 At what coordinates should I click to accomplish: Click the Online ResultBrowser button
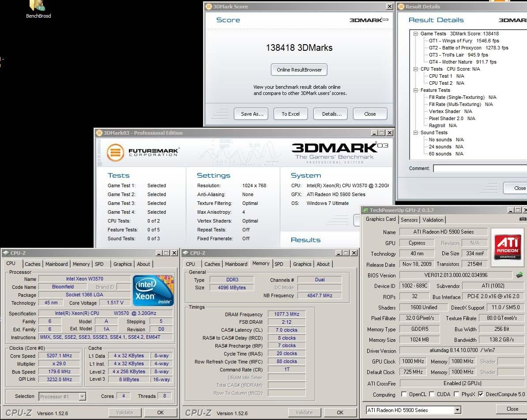coord(299,70)
